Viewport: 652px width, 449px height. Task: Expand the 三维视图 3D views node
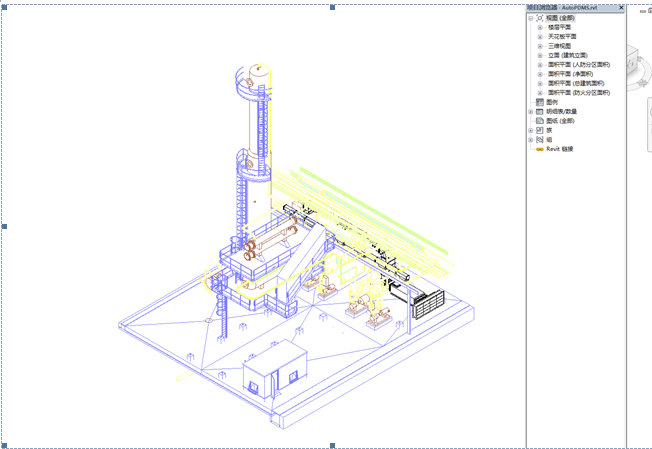pos(540,46)
